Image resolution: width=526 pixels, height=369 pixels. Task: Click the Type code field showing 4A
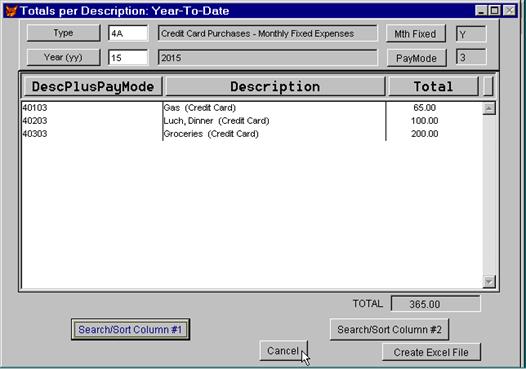pyautogui.click(x=128, y=34)
